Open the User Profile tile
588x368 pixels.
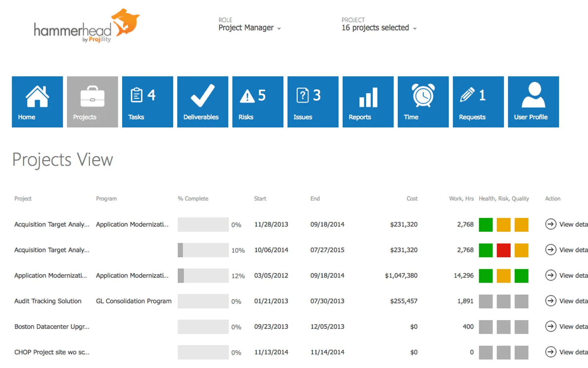[x=533, y=102]
